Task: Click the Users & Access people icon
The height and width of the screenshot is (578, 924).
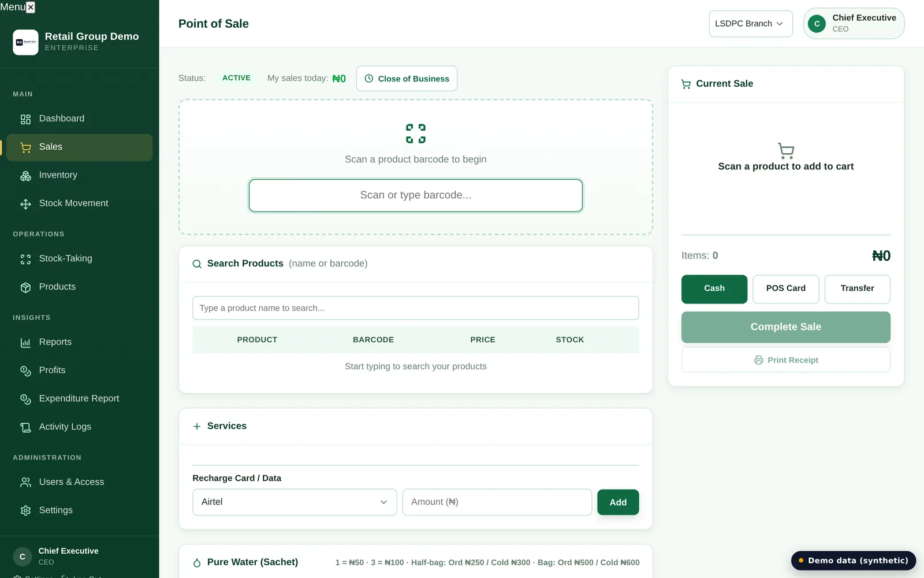Action: point(25,483)
